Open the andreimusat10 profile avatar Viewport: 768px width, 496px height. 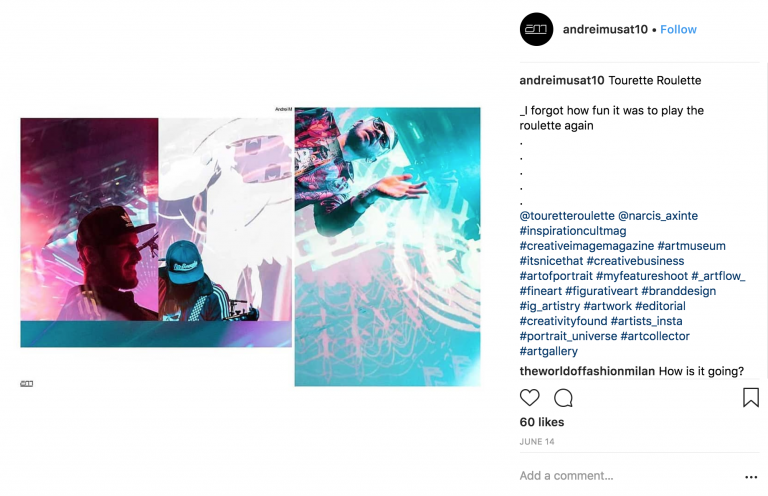[x=536, y=29]
